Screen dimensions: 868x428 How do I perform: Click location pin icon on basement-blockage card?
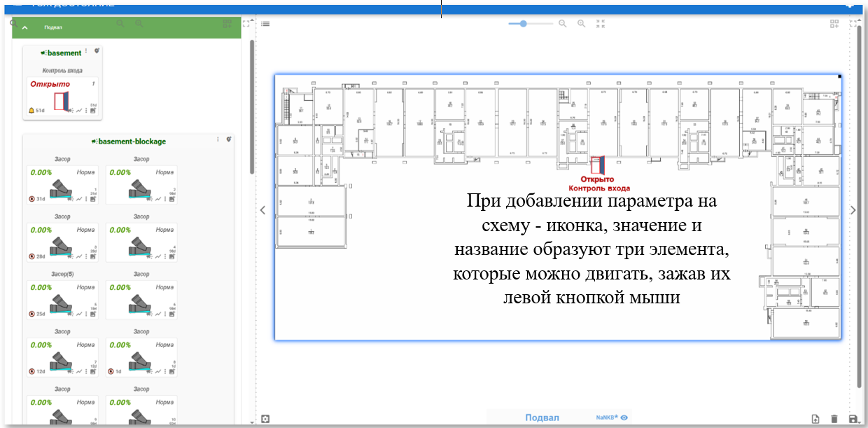(x=229, y=139)
